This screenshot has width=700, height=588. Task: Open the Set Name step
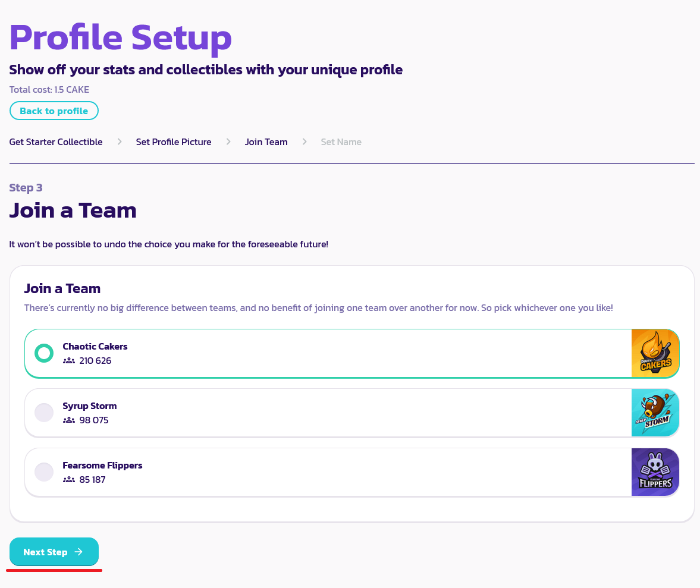(x=341, y=142)
